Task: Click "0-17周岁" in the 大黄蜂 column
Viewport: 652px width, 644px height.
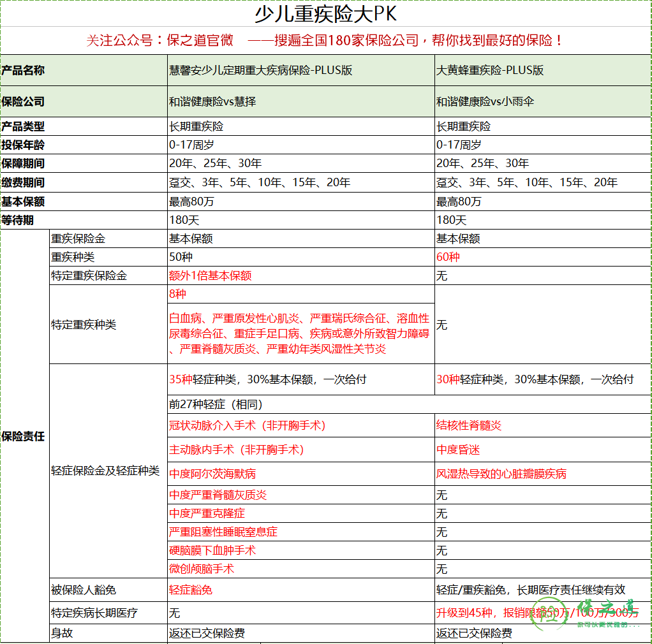Action: tap(543, 145)
